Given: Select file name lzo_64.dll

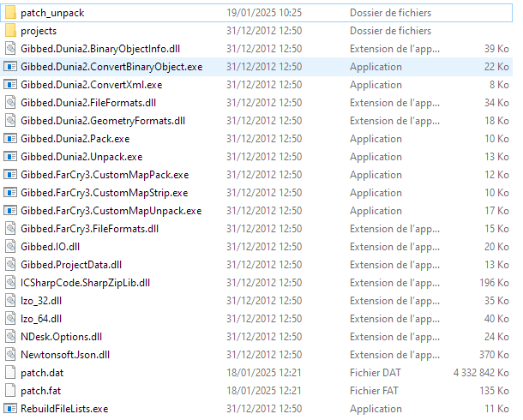Looking at the screenshot, I should tap(41, 319).
